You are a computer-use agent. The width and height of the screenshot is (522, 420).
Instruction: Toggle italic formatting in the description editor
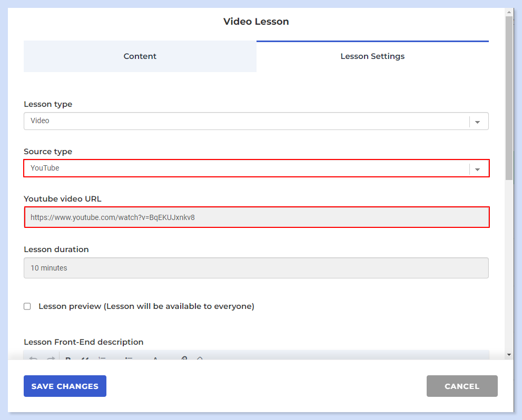tap(85, 358)
